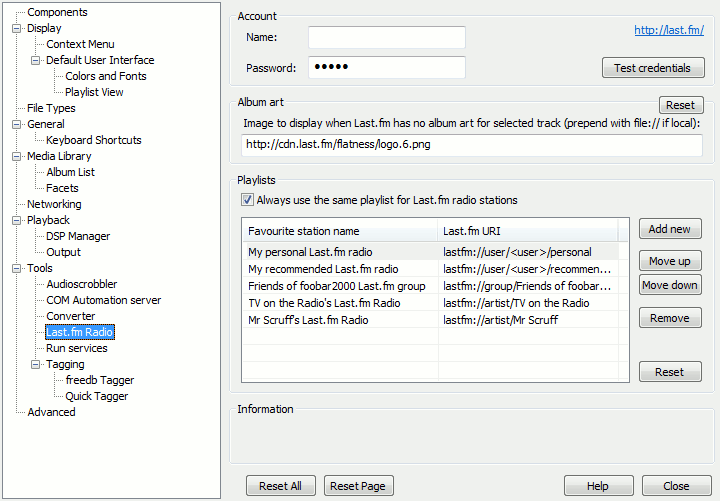Click the Reset Page button
The height and width of the screenshot is (501, 720).
[x=359, y=486]
